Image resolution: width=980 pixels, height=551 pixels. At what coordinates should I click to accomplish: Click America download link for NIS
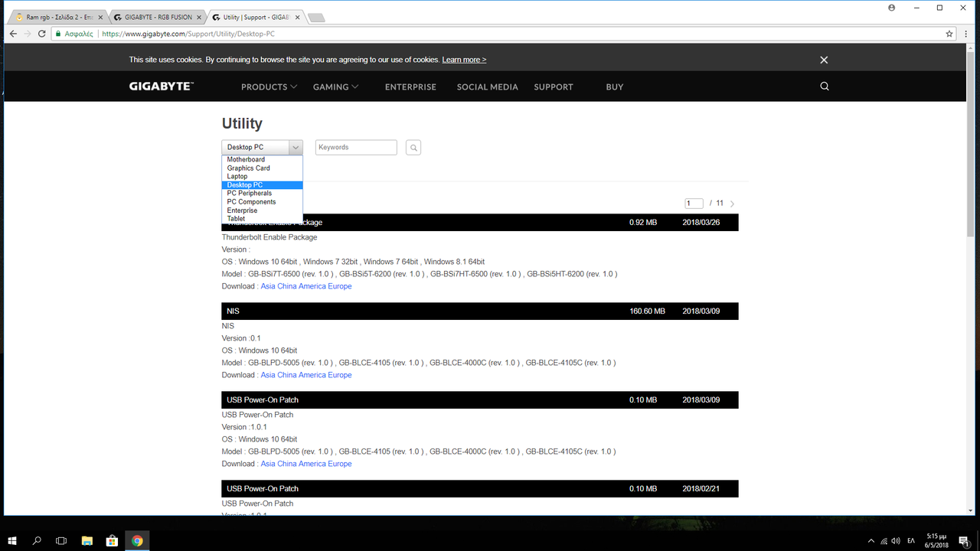tap(312, 375)
